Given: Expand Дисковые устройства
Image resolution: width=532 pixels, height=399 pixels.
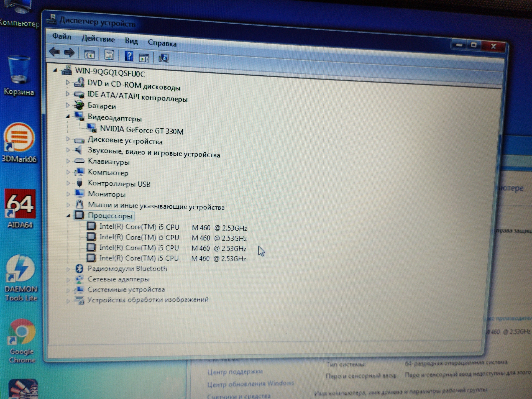Looking at the screenshot, I should (68, 139).
